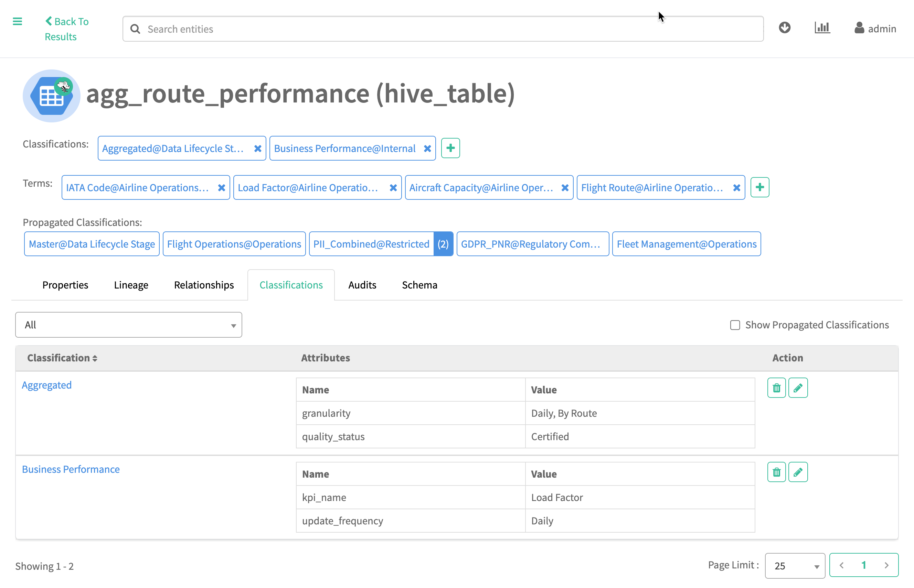Remove Business Performance@Internal classification tag
914x588 pixels.
coord(427,149)
